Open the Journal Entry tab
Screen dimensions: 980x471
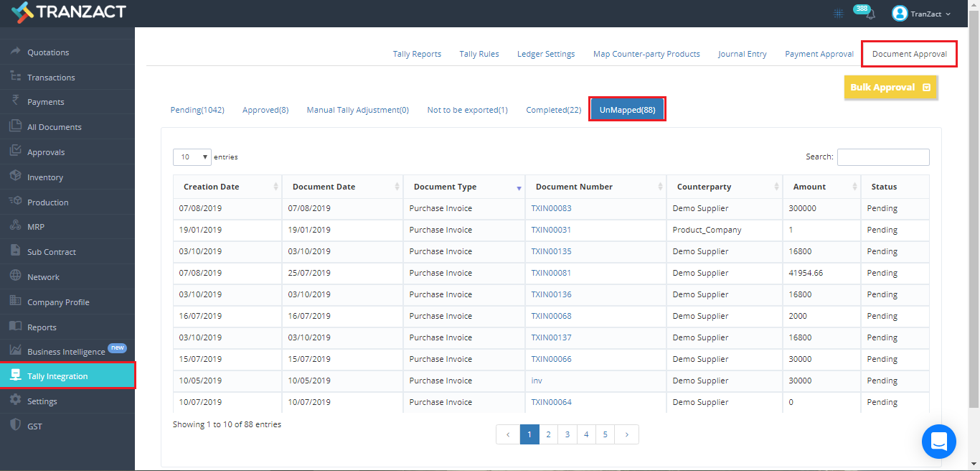(x=743, y=54)
